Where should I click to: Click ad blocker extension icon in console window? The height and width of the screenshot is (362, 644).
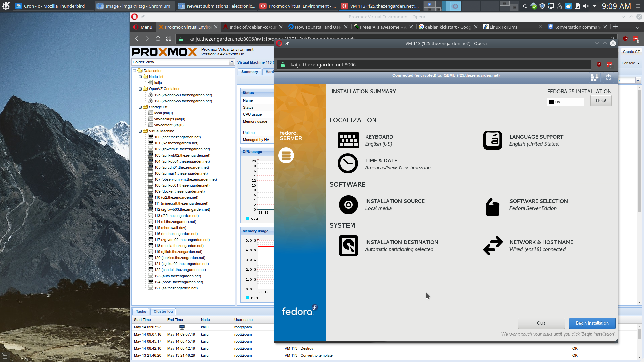point(599,64)
